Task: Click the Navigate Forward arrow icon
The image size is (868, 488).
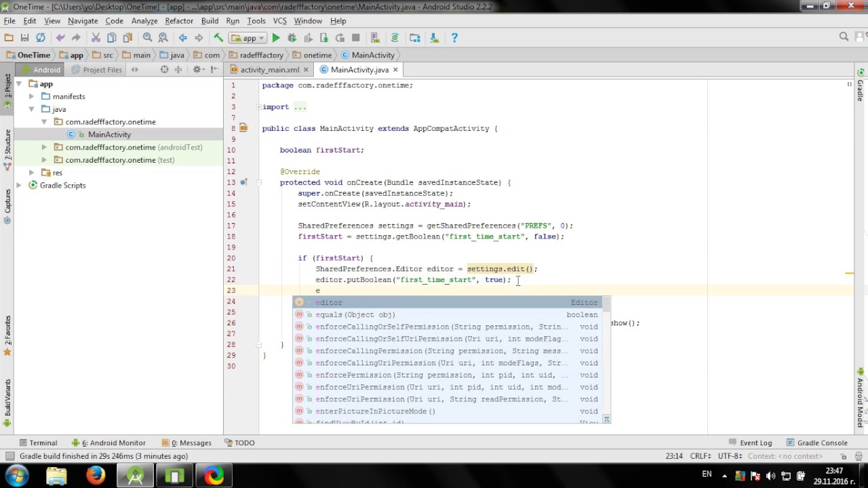Action: point(199,38)
